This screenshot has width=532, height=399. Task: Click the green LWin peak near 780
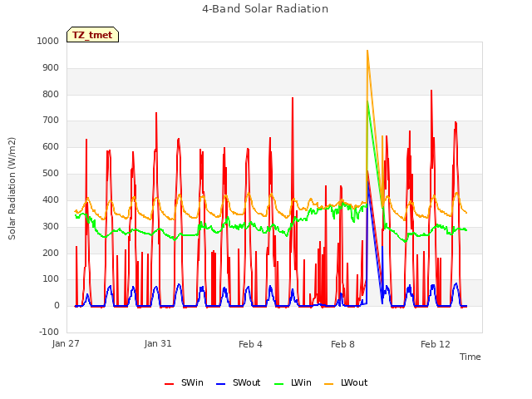(x=367, y=101)
